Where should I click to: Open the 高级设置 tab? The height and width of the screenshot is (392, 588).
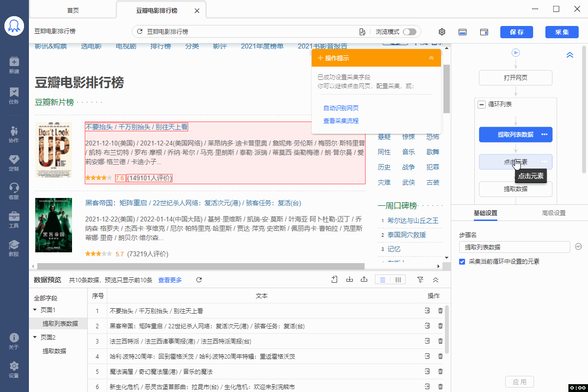(x=554, y=213)
